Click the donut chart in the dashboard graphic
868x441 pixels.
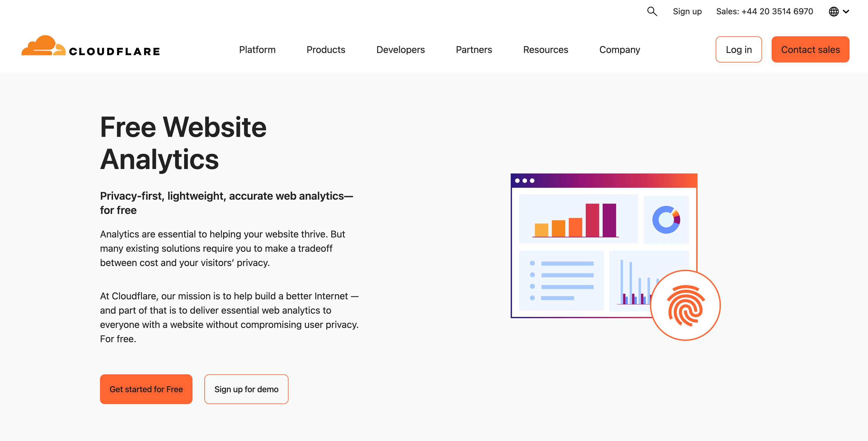667,220
